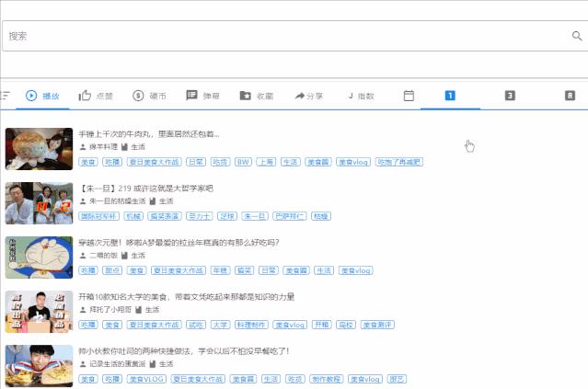Open the beef meatball video thumbnail
The width and height of the screenshot is (588, 389).
[x=39, y=149]
